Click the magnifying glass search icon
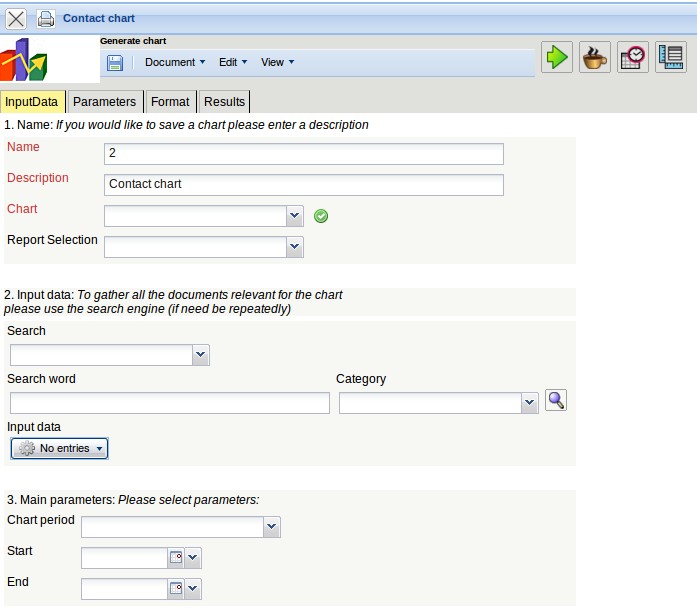This screenshot has width=697, height=609. 556,401
